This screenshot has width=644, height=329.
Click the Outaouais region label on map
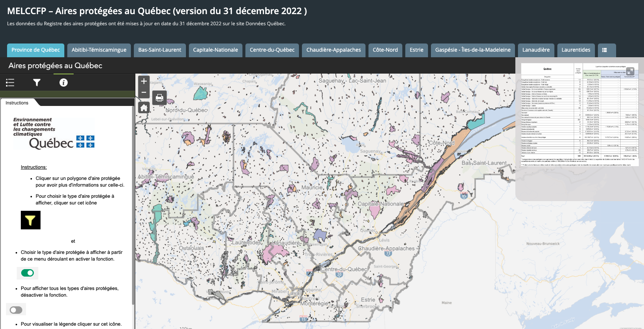coord(191,248)
